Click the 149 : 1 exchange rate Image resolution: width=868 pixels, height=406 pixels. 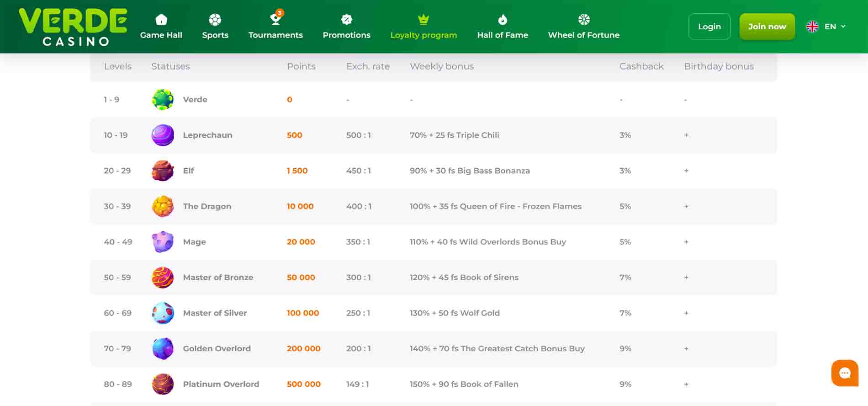pyautogui.click(x=357, y=384)
